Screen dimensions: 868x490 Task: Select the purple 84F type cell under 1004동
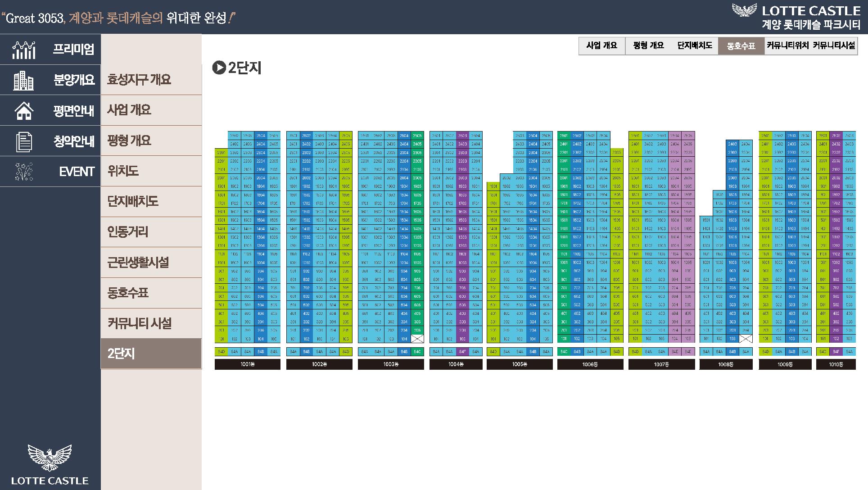point(463,352)
